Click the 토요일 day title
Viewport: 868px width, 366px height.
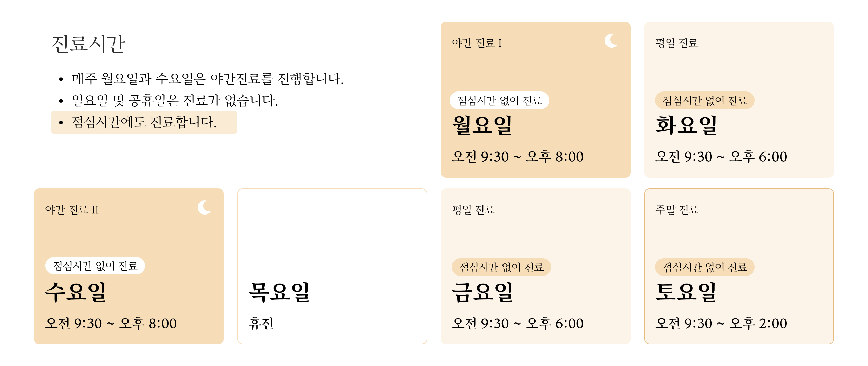coord(686,292)
